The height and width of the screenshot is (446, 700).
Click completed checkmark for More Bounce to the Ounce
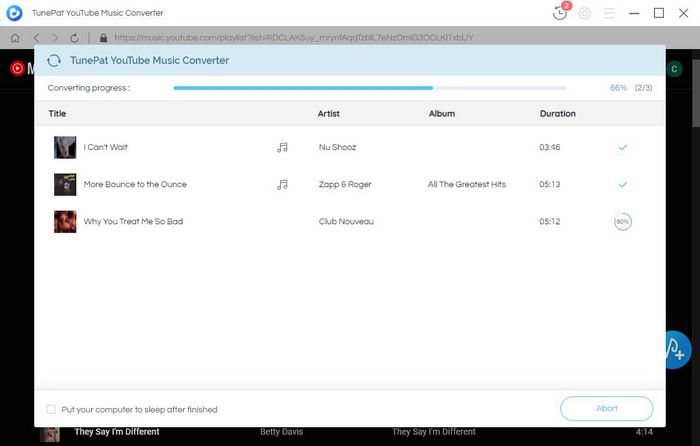pos(623,184)
